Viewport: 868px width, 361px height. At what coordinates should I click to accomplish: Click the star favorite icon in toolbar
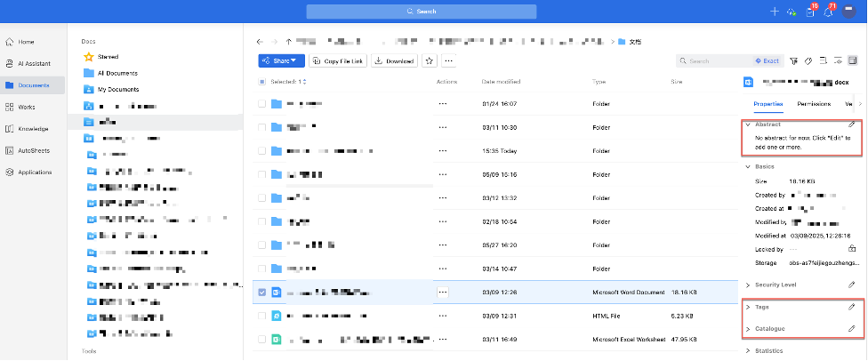click(430, 60)
